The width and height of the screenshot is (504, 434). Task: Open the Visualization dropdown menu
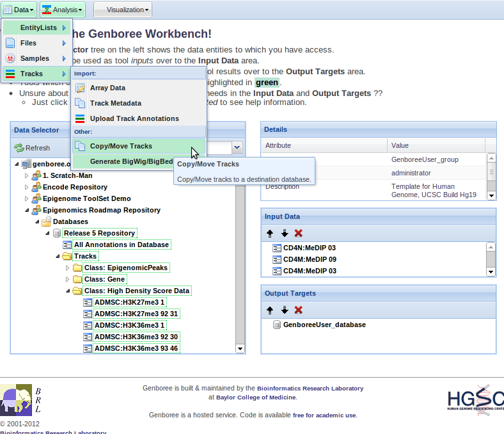(122, 10)
